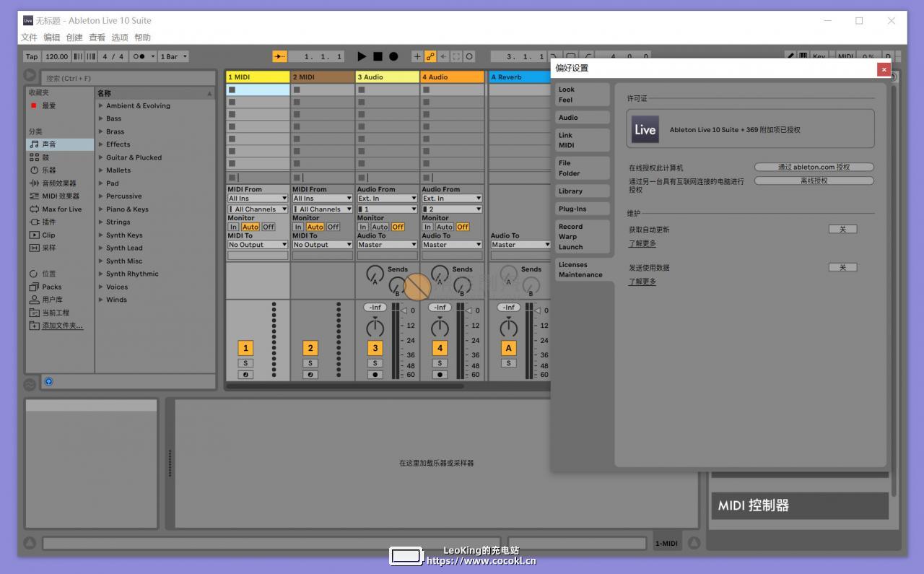The height and width of the screenshot is (574, 924).
Task: Select the Clip category in browser
Action: click(x=60, y=235)
